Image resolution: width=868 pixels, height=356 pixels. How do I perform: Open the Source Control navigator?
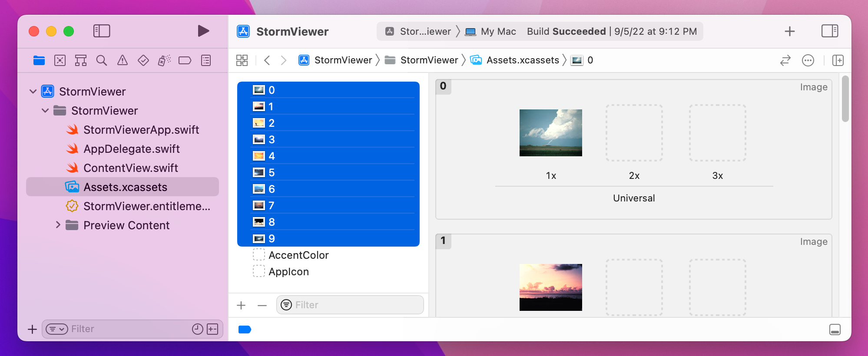tap(60, 60)
